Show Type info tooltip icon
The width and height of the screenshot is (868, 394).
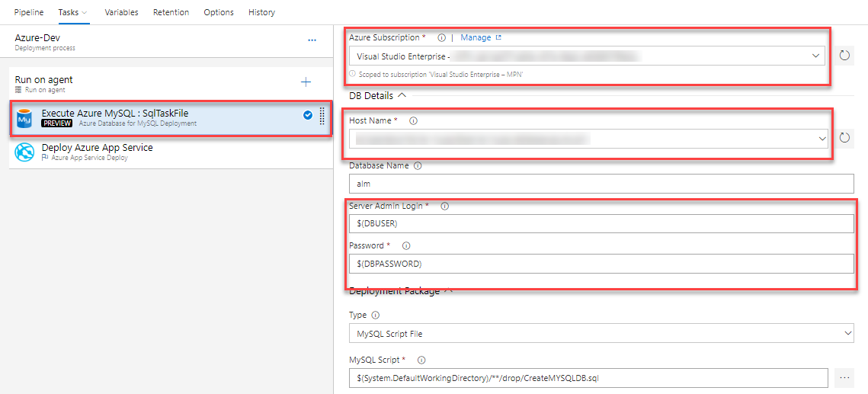376,315
